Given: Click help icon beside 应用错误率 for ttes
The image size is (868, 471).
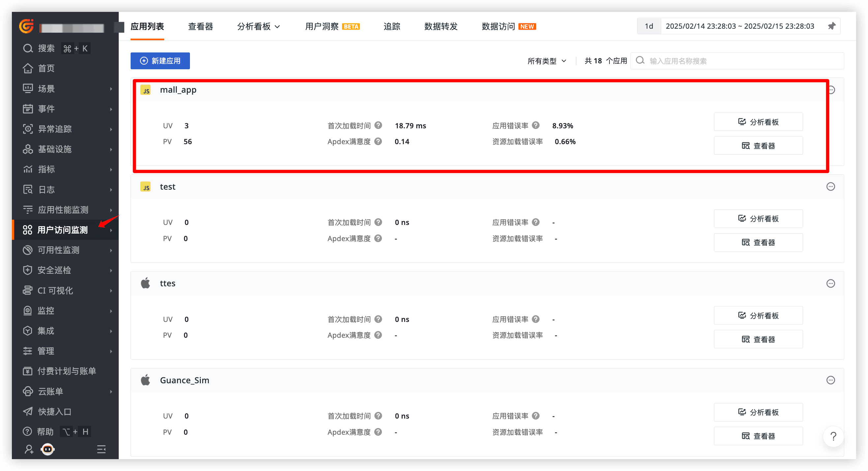Looking at the screenshot, I should [536, 319].
